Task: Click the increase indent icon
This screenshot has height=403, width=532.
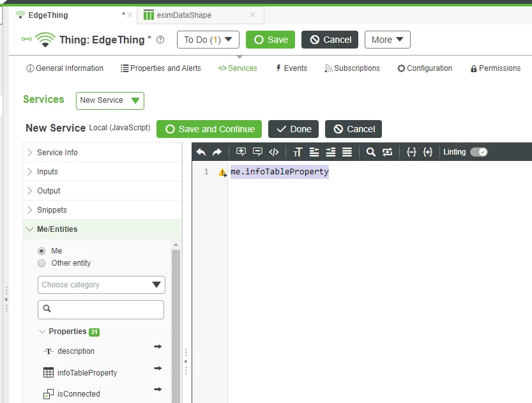Action: [330, 152]
